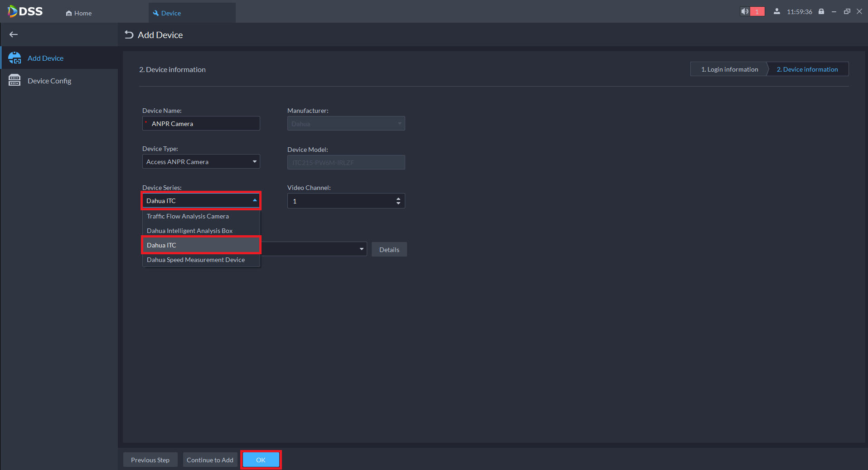This screenshot has height=470, width=868.
Task: Click the back arrow in sidebar
Action: click(x=14, y=34)
